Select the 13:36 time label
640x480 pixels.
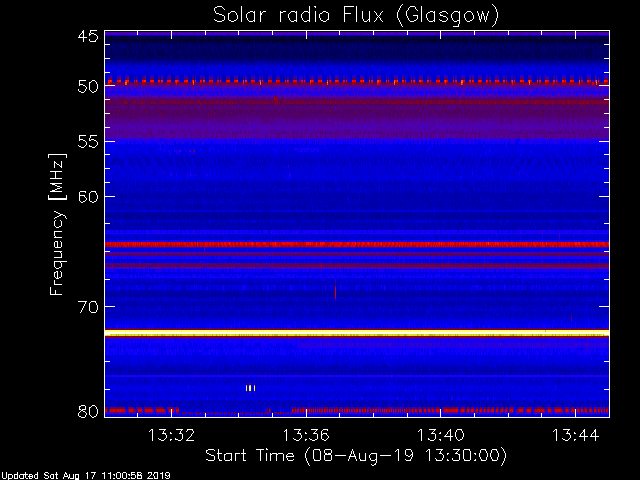306,435
